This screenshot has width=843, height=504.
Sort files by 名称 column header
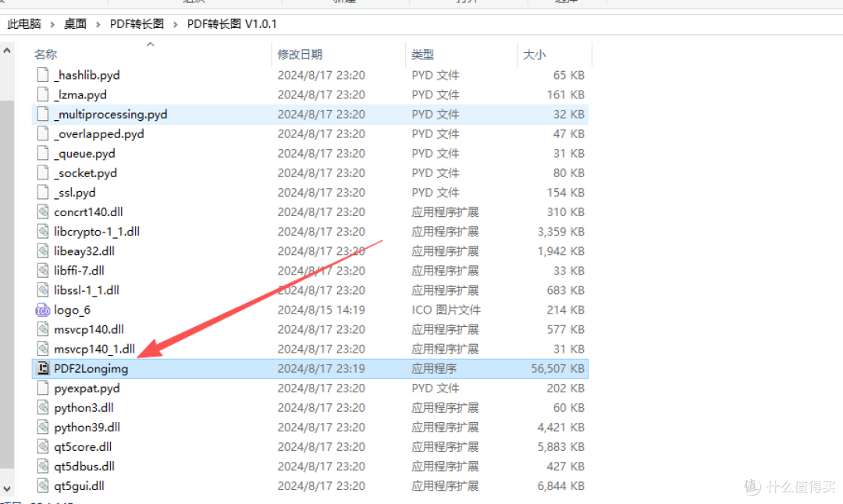[x=46, y=55]
